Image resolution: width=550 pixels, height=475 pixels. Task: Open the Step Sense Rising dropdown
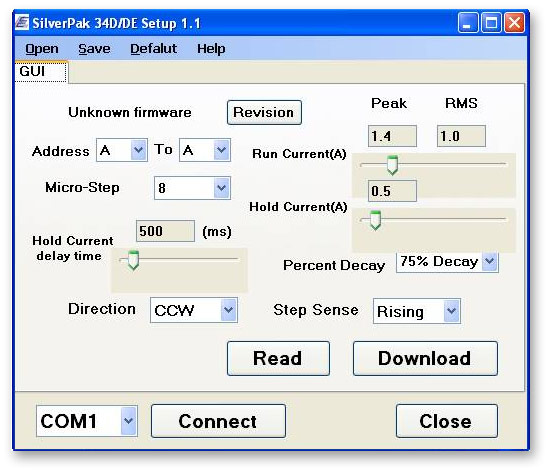point(417,311)
